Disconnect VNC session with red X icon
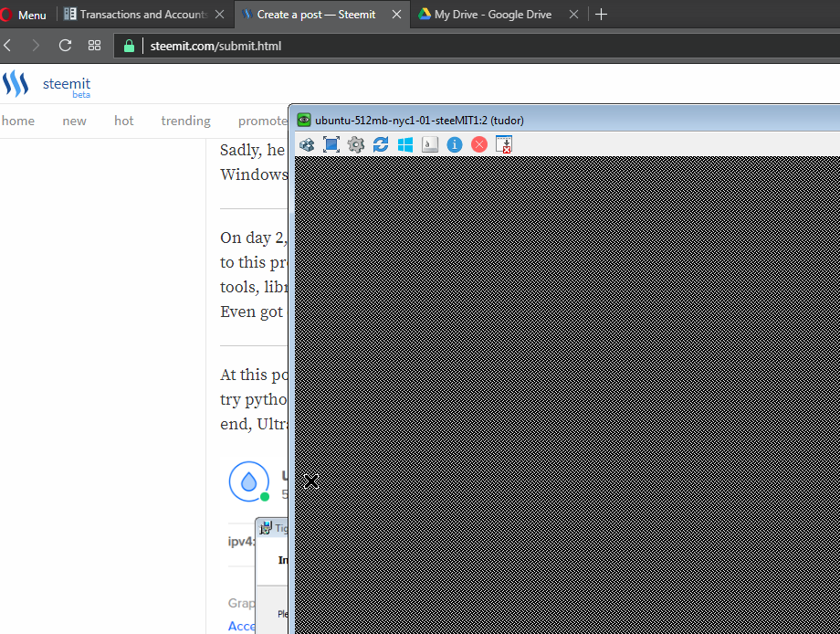Viewport: 840px width, 634px height. coord(479,144)
